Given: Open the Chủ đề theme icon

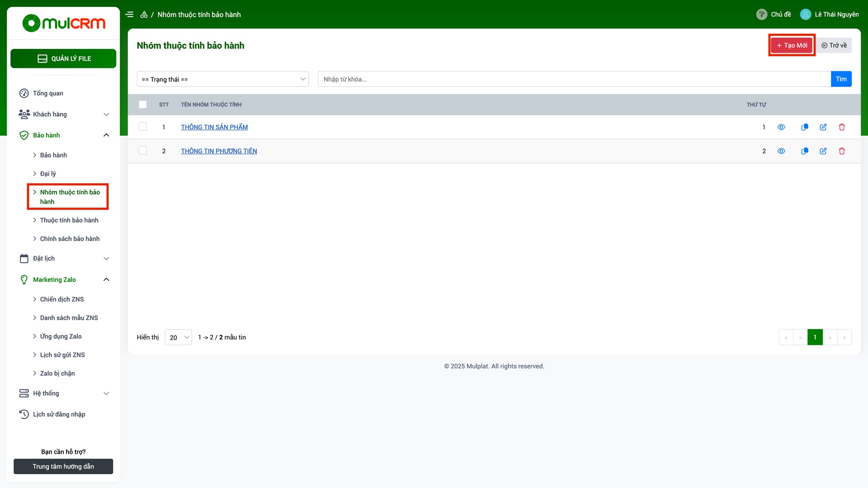Looking at the screenshot, I should [761, 14].
